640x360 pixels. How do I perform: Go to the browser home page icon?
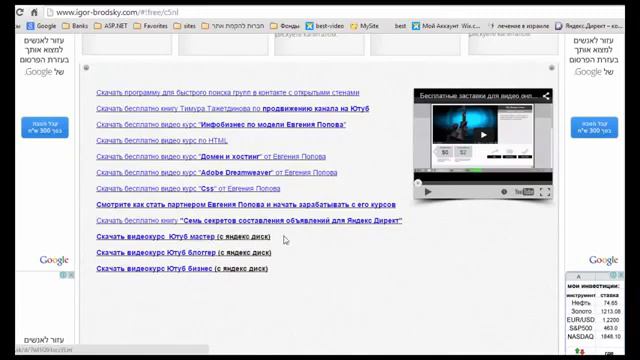click(x=34, y=12)
